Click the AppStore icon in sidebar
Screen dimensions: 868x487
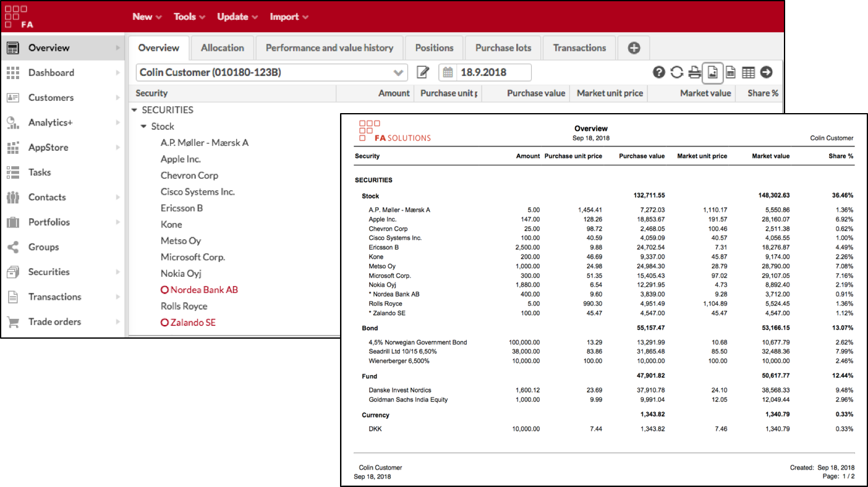click(x=13, y=147)
